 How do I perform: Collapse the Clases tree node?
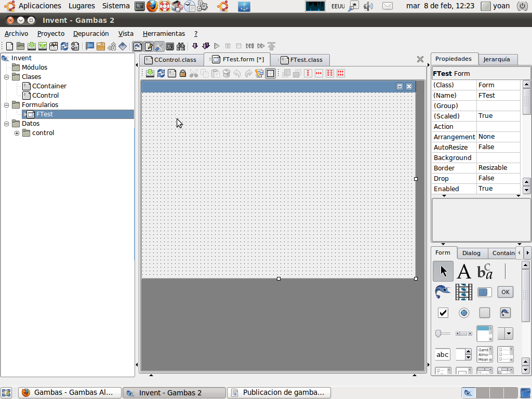tap(7, 77)
